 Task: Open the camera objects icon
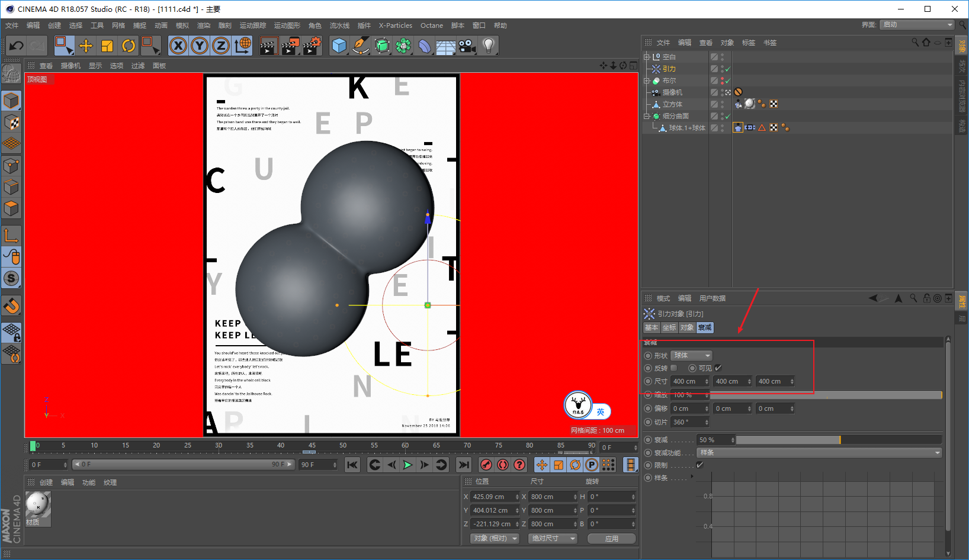pyautogui.click(x=467, y=46)
